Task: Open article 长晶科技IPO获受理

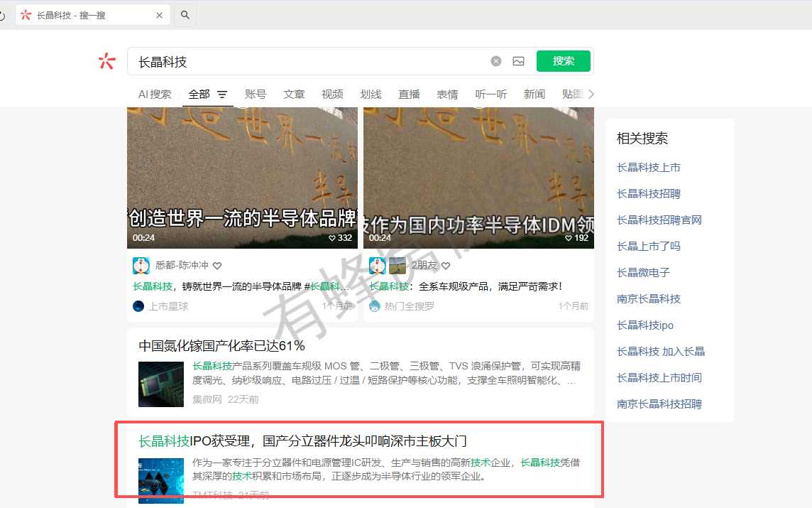Action: (302, 441)
